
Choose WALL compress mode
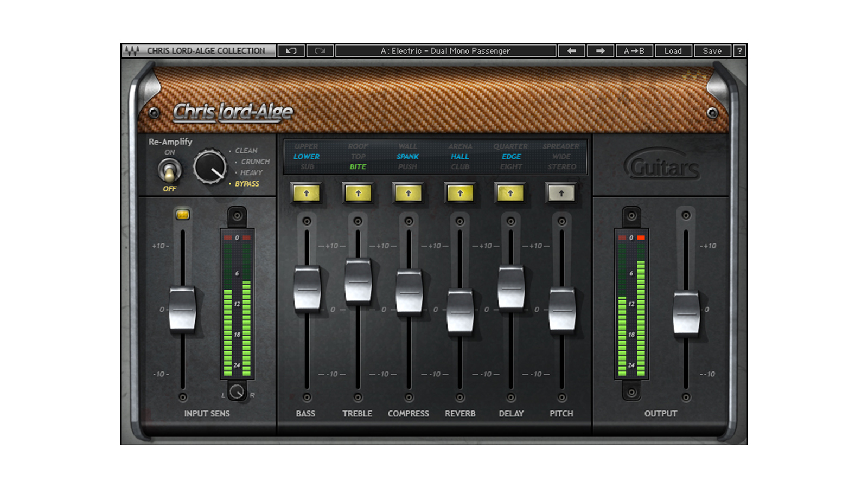tap(408, 146)
